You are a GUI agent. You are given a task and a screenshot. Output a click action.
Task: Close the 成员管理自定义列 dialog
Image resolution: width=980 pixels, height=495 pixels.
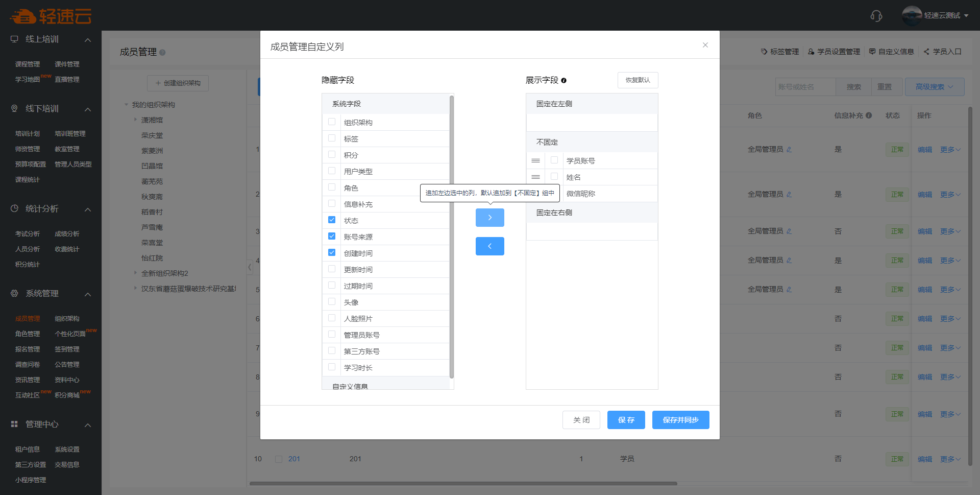click(x=705, y=45)
